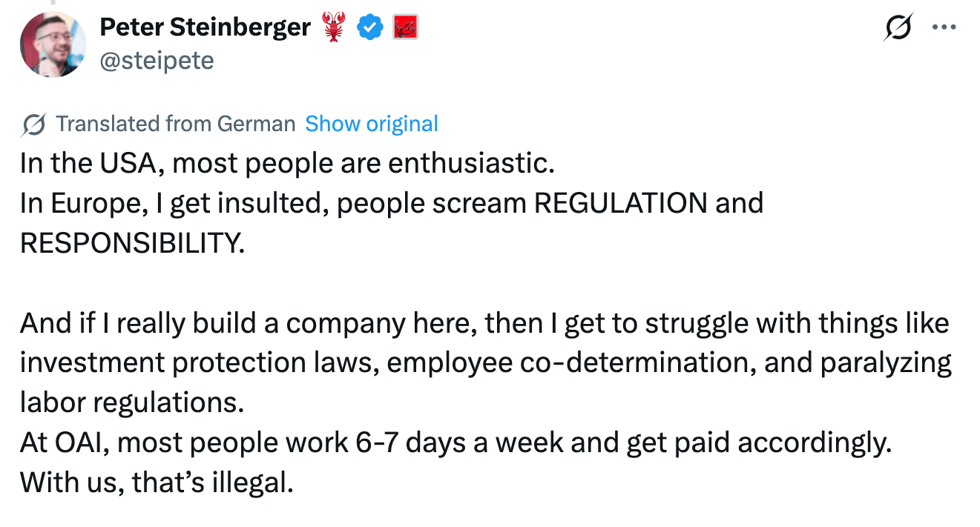Click the word "REGULATION" in the tweet
Screen dimensions: 980x527
pos(620,203)
